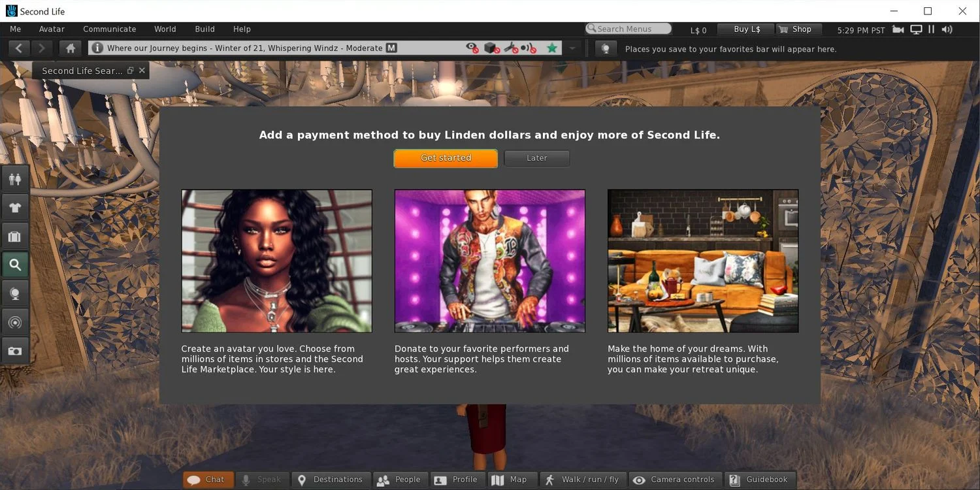
Task: Click the Search magnifier sidebar button
Action: 14,265
